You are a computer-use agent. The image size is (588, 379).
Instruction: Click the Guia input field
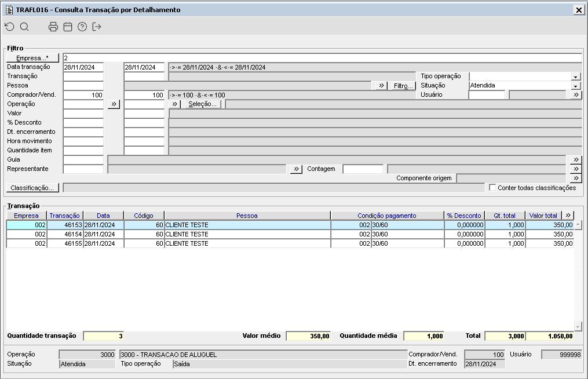(83, 160)
